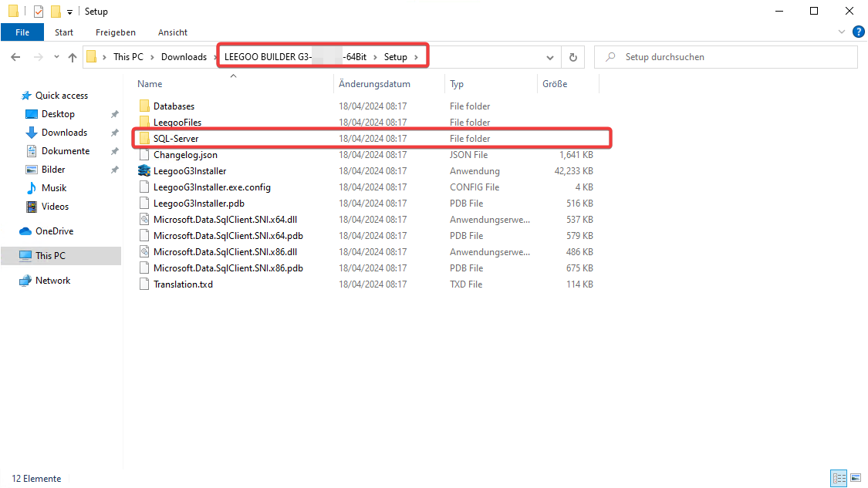Expand the address bar history dropdown
The width and height of the screenshot is (868, 488).
point(549,58)
